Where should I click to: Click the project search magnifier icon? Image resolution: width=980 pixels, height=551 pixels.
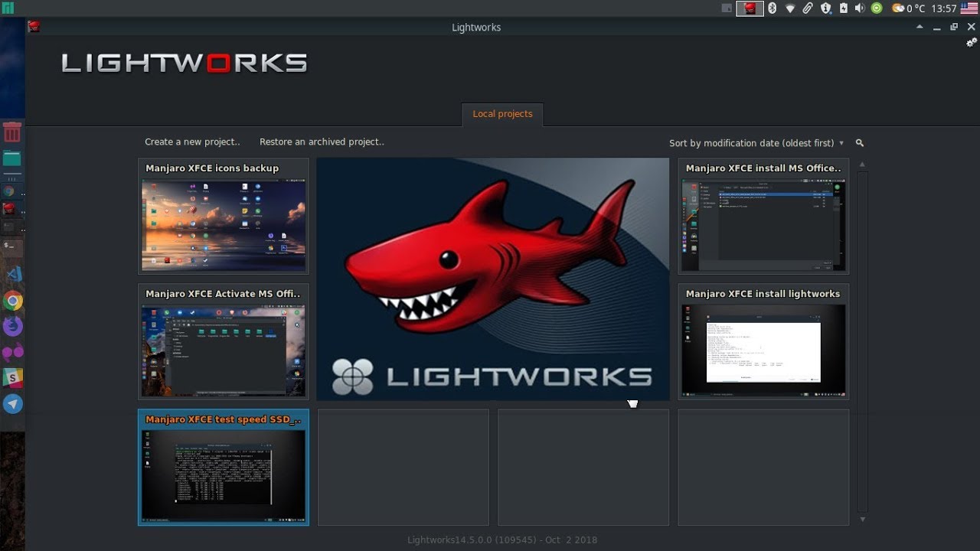click(860, 143)
